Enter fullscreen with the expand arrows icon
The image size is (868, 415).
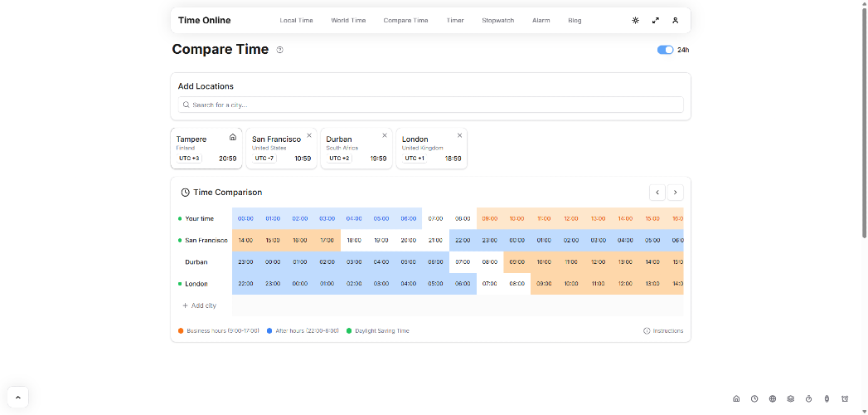pyautogui.click(x=656, y=20)
